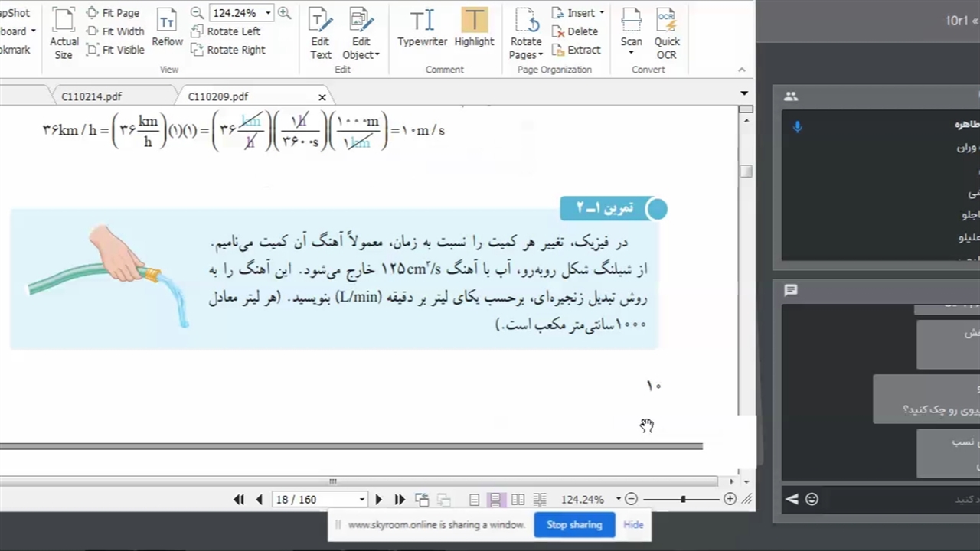Open the page number dropdown 18 / 160

click(361, 500)
